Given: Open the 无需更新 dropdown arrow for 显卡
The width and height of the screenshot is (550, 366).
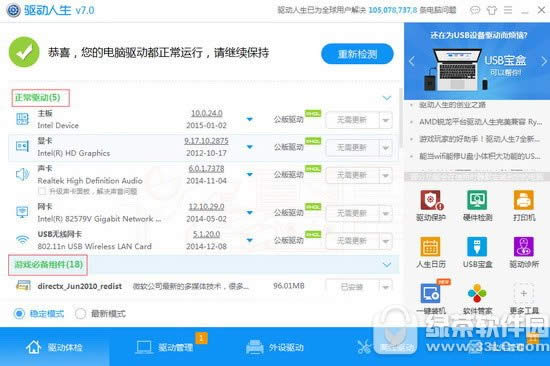Looking at the screenshot, I should tap(385, 148).
